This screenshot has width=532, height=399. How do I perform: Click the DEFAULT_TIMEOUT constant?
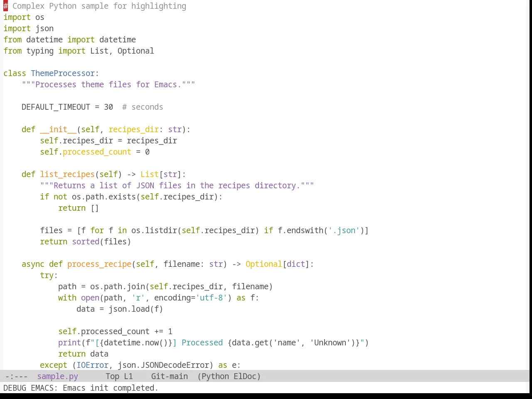pos(56,107)
